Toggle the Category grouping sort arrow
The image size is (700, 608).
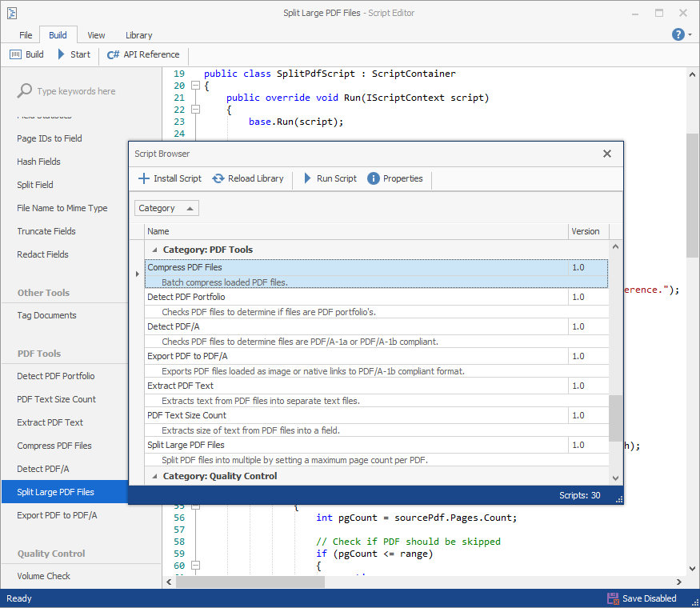tap(190, 208)
